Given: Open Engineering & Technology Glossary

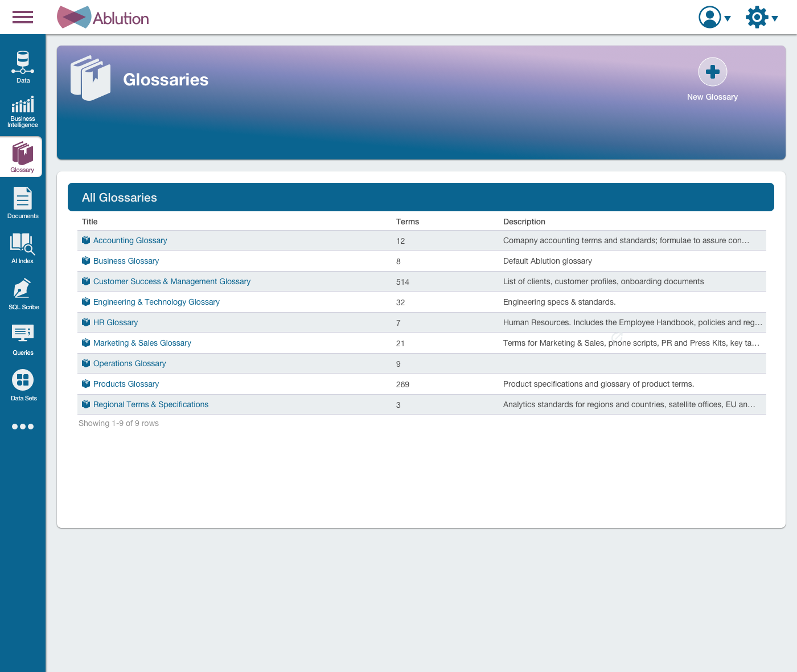Looking at the screenshot, I should click(x=157, y=302).
